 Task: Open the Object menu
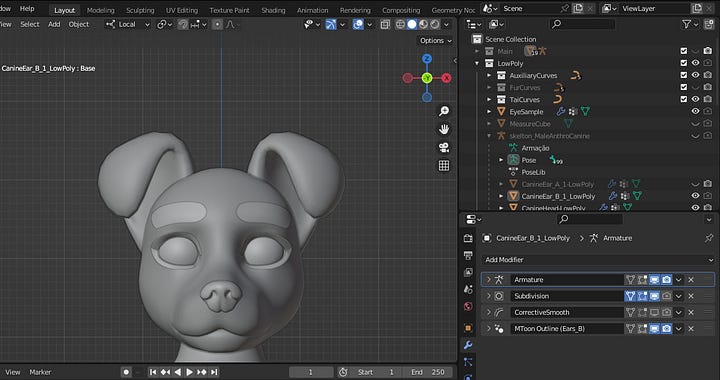(79, 24)
